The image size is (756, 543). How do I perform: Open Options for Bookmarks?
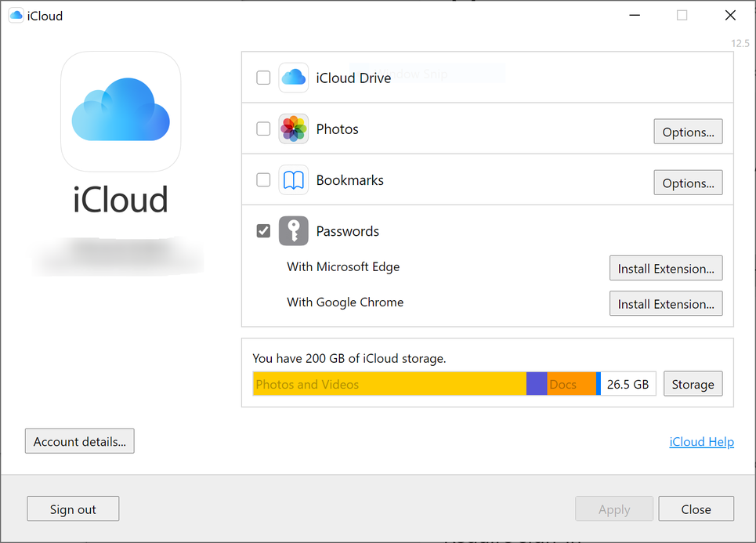coord(688,183)
